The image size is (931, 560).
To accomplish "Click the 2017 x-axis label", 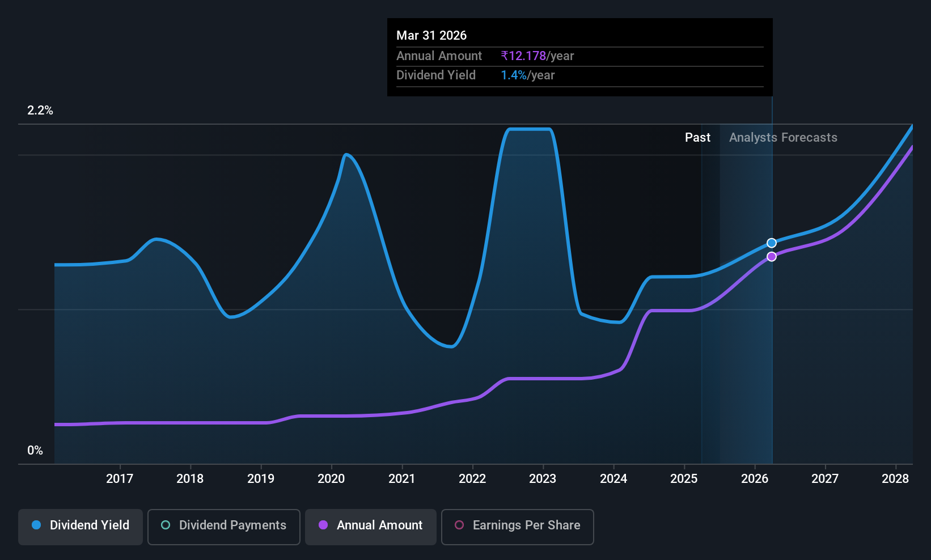I will coord(120,479).
